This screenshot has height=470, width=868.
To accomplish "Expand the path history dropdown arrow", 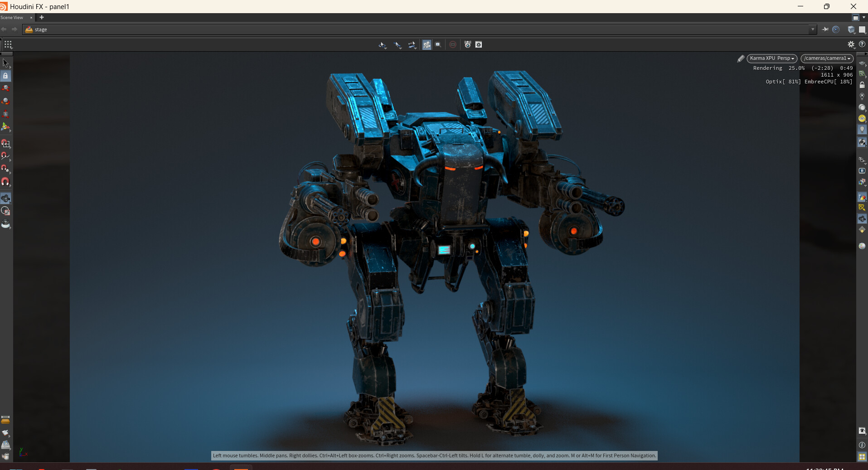I will coord(812,29).
